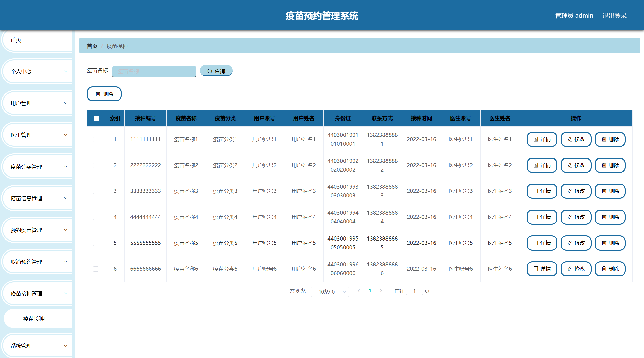The image size is (644, 358).
Task: Open 详情 details for row 4
Action: (542, 217)
